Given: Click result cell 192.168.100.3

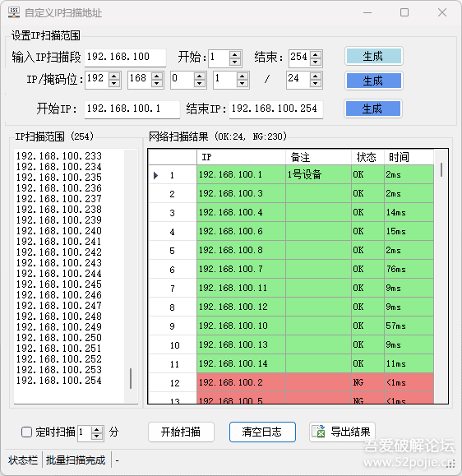Looking at the screenshot, I should [241, 193].
